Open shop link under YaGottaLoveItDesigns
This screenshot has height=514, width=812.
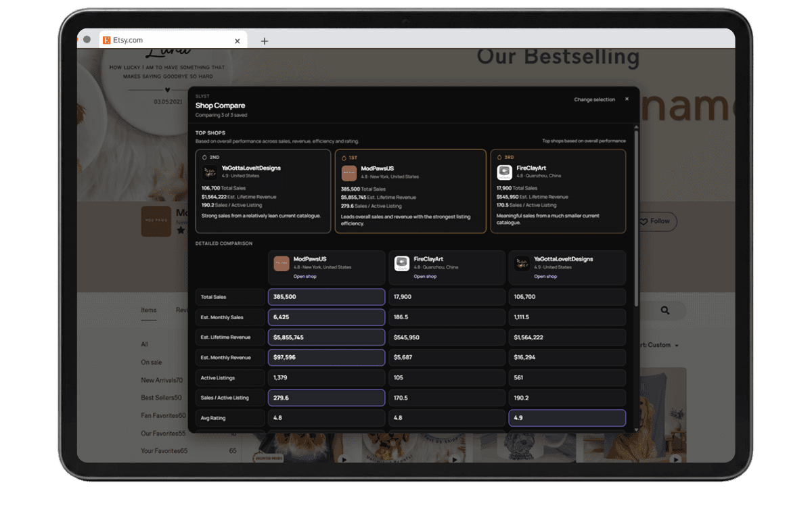coord(545,277)
